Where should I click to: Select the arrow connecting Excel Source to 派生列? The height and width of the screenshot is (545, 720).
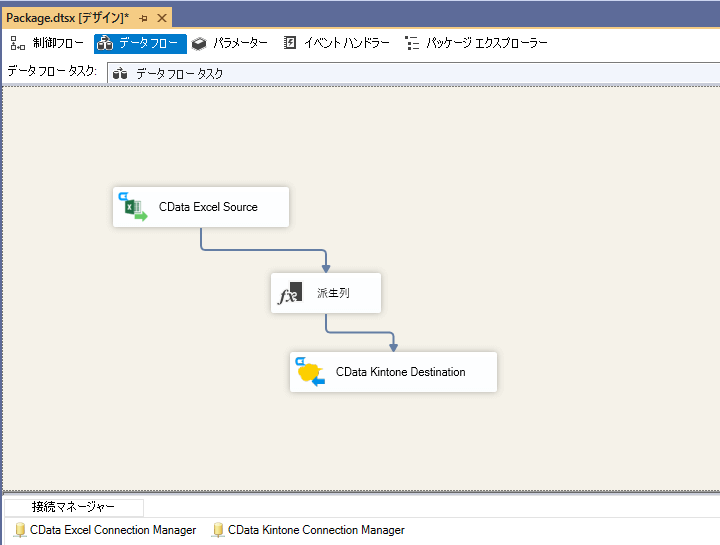click(x=264, y=250)
